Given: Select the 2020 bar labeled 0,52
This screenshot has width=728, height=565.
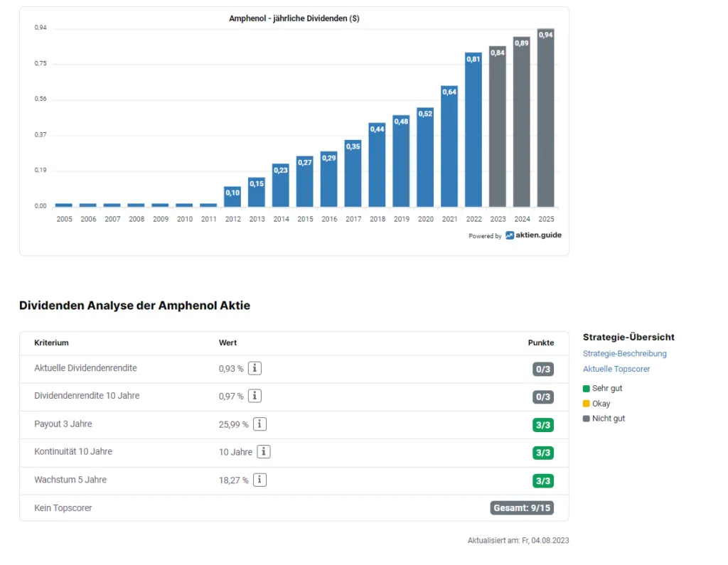Looking at the screenshot, I should click(425, 157).
